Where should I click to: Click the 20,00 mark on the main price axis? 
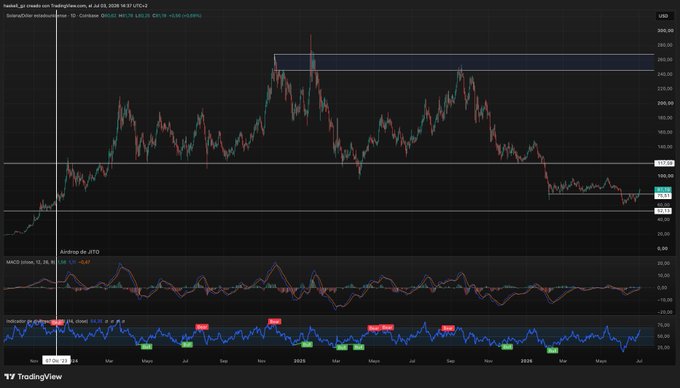pos(664,234)
